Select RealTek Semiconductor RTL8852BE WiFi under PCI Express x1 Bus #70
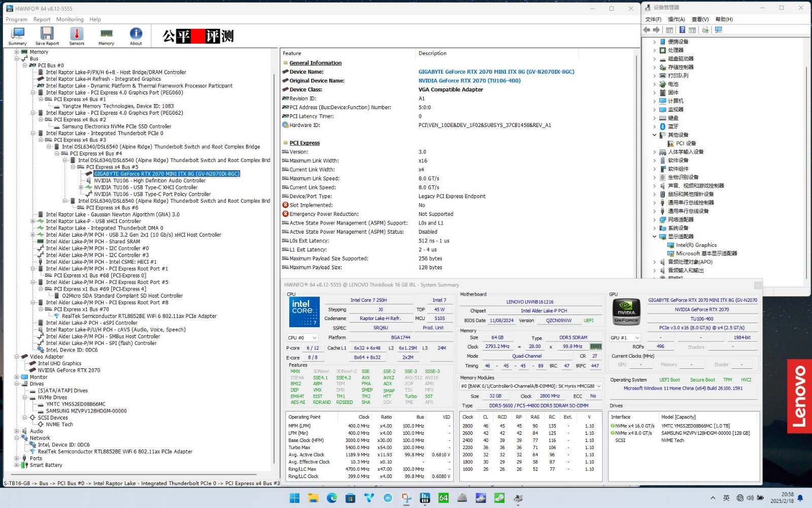 click(x=139, y=316)
